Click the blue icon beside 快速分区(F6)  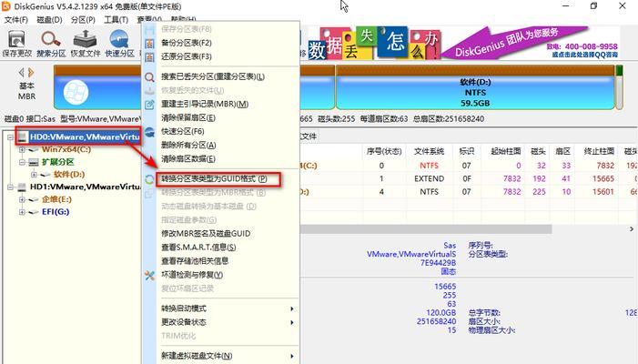click(150, 132)
